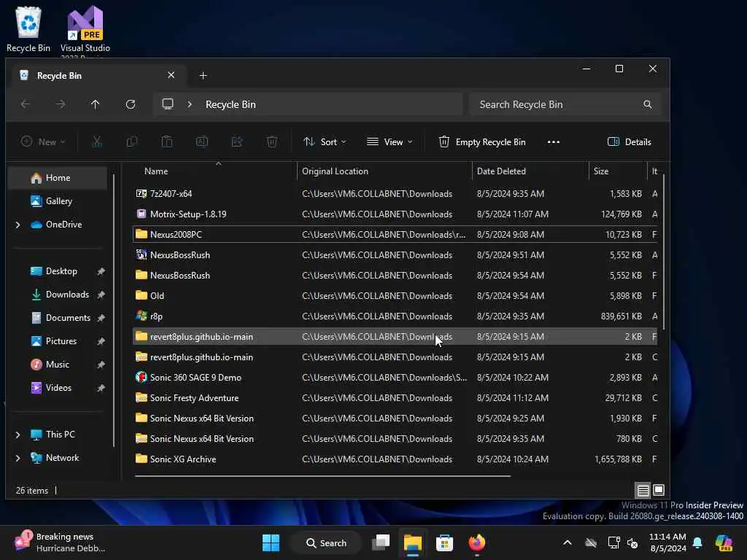747x560 pixels.
Task: Click the Copy icon in toolbar
Action: click(x=131, y=141)
